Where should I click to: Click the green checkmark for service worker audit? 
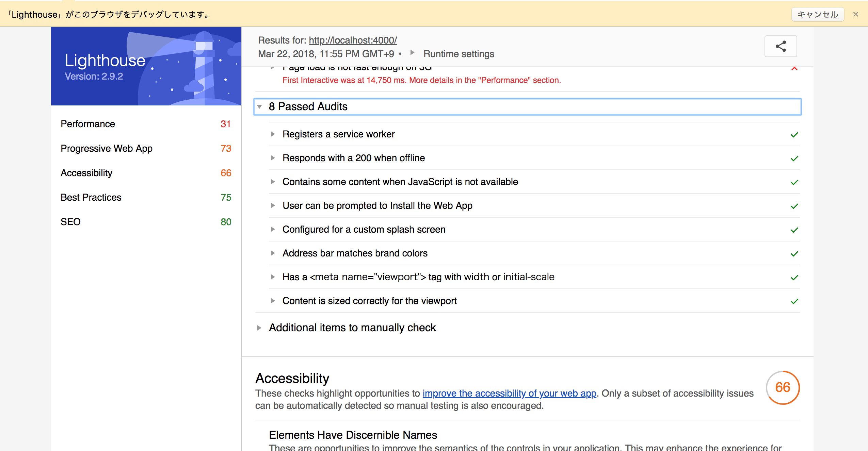(795, 134)
